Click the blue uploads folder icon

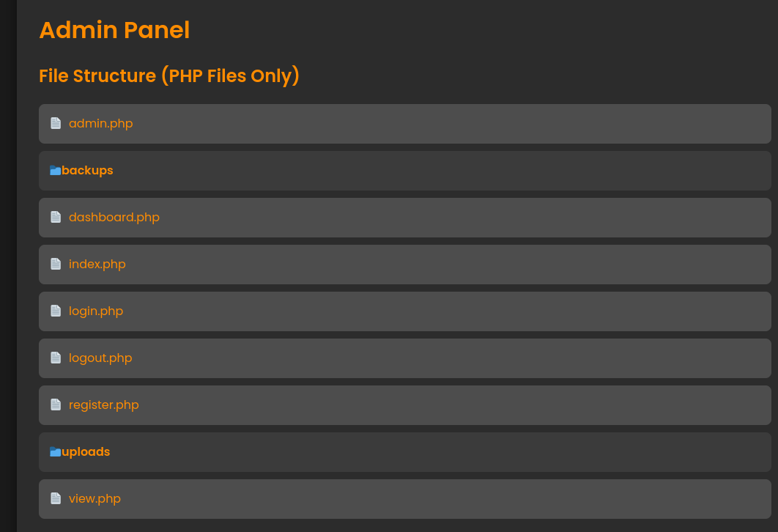[55, 451]
